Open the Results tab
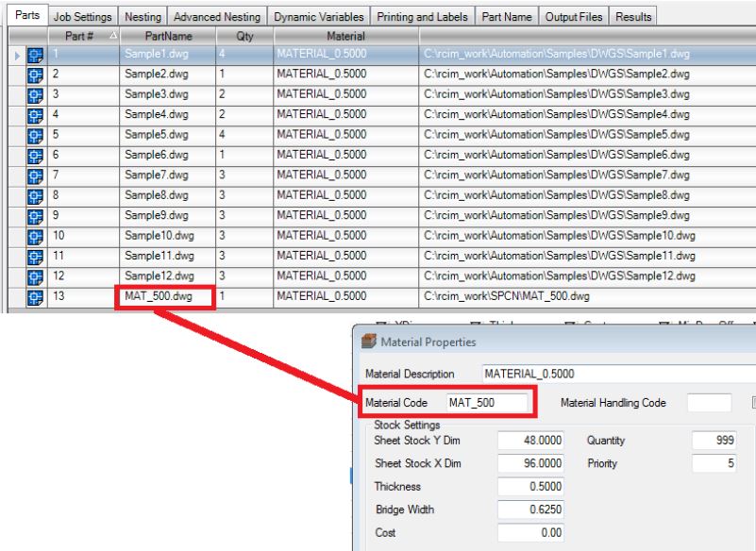756x551 pixels. click(632, 18)
